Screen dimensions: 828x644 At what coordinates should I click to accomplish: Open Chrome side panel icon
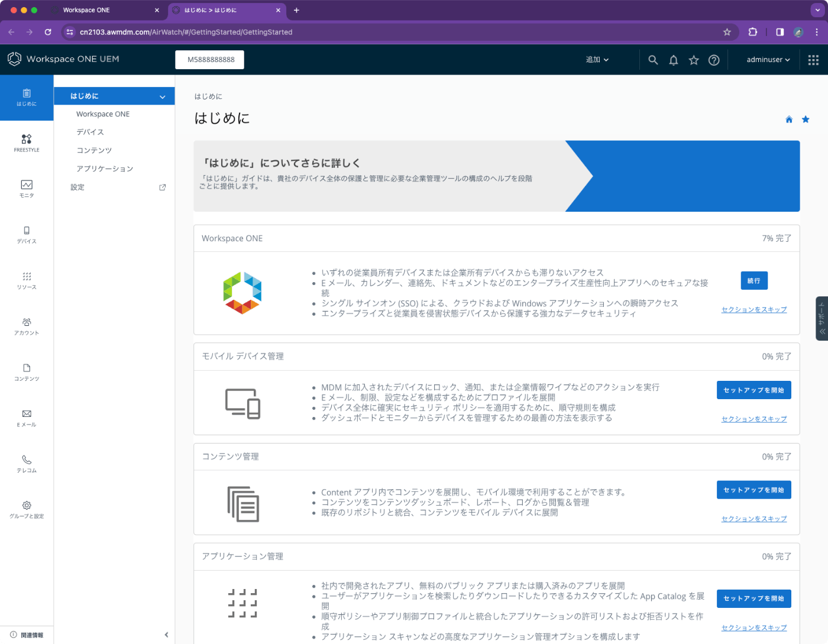pyautogui.click(x=780, y=32)
